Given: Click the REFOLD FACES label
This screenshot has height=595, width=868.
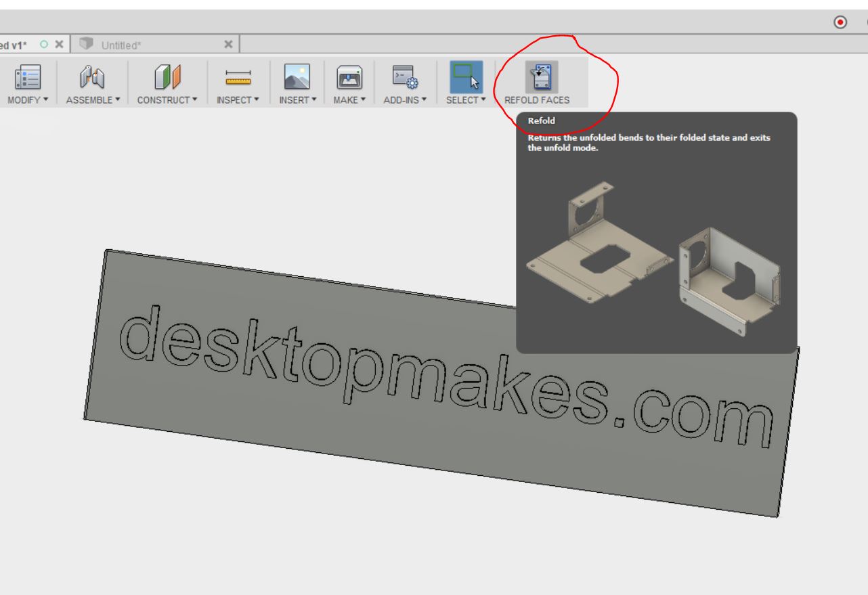Looking at the screenshot, I should (537, 100).
